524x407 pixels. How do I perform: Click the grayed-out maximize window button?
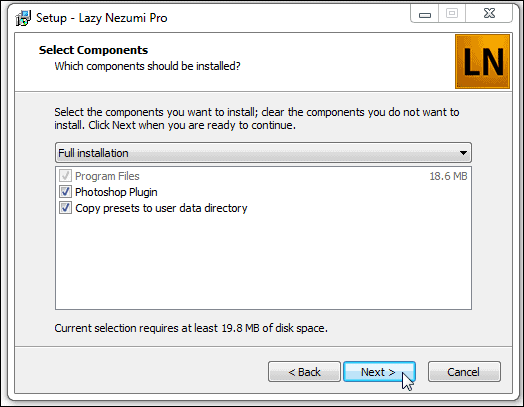coord(452,14)
